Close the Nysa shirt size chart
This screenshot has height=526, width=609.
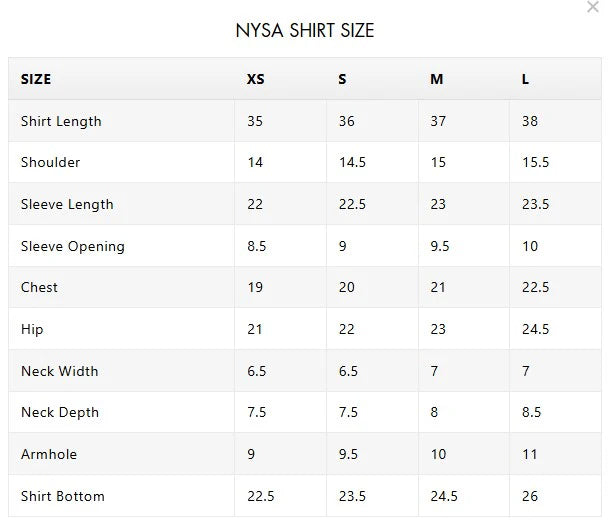(593, 7)
